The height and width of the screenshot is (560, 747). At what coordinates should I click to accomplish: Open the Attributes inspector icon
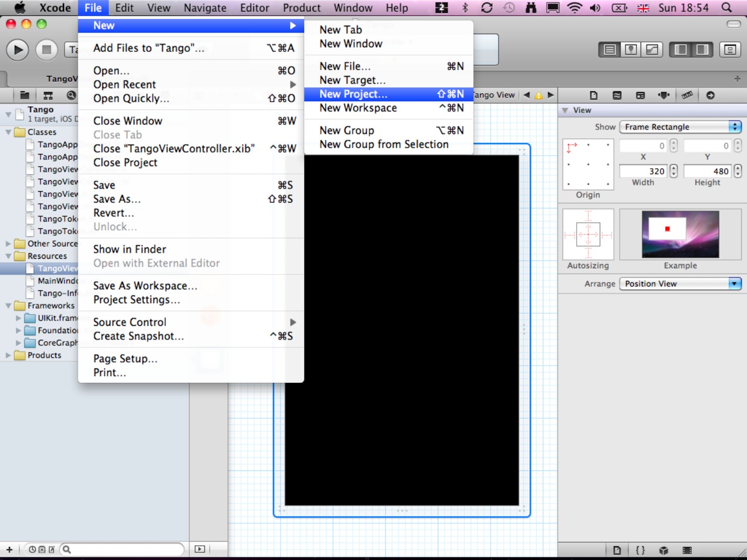(664, 95)
